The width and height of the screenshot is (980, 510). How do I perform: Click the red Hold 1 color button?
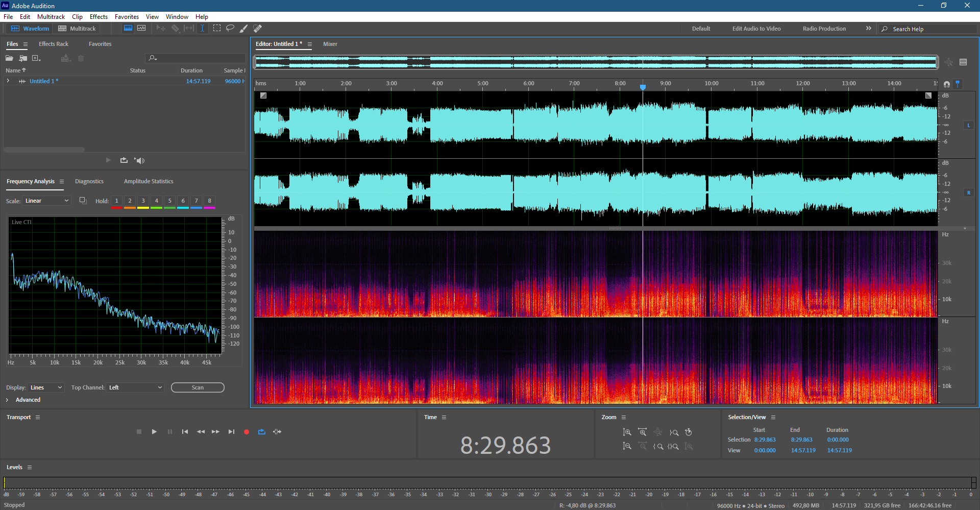(116, 201)
